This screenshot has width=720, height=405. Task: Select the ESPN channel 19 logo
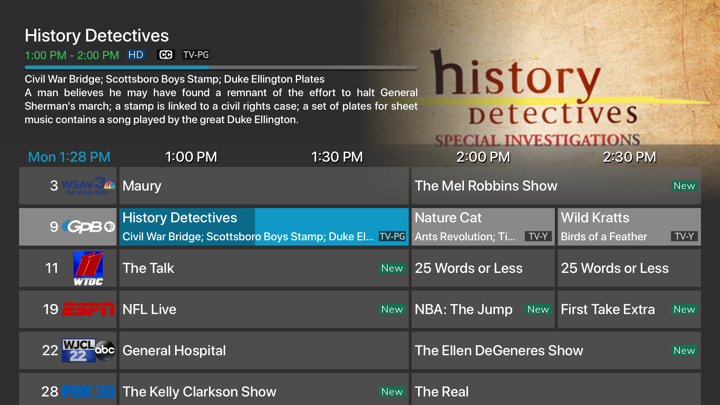click(89, 309)
